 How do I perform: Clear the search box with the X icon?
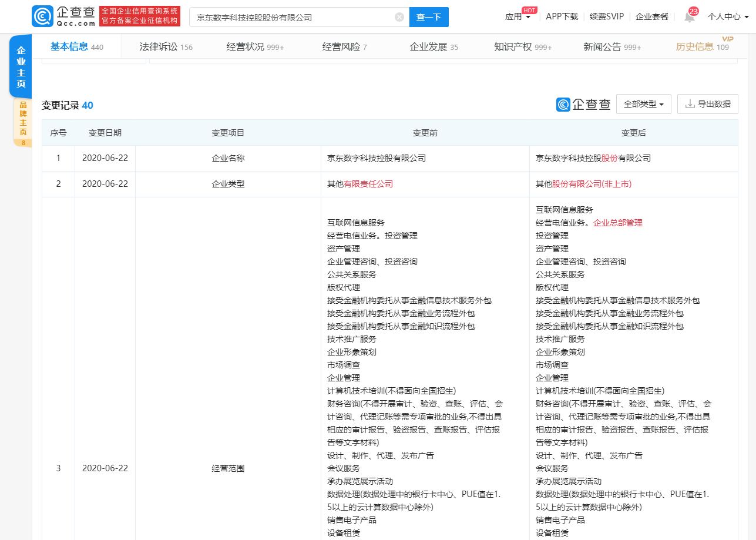399,18
